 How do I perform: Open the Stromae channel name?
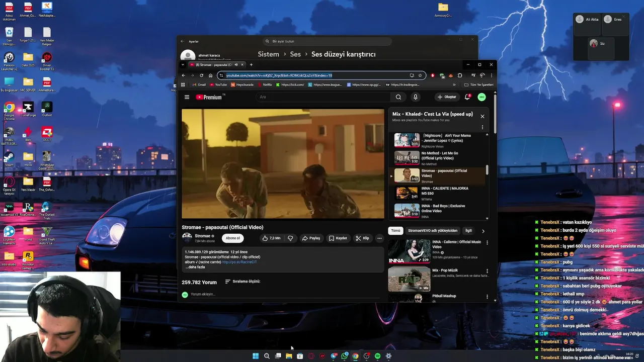203,236
